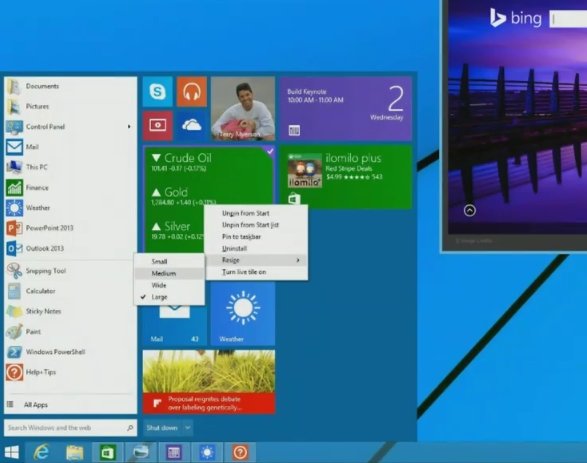The image size is (587, 463).
Task: Click the Search Windows and the web field
Action: coord(70,428)
